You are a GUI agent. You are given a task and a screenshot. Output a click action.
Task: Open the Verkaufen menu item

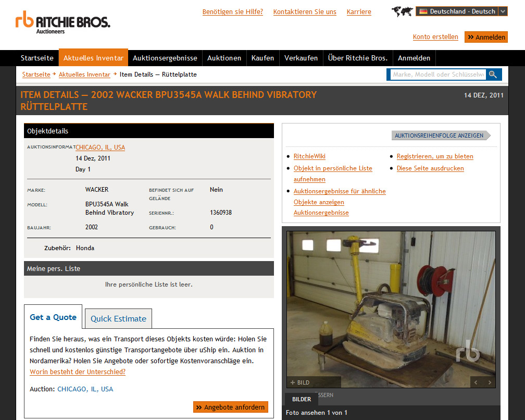[301, 58]
